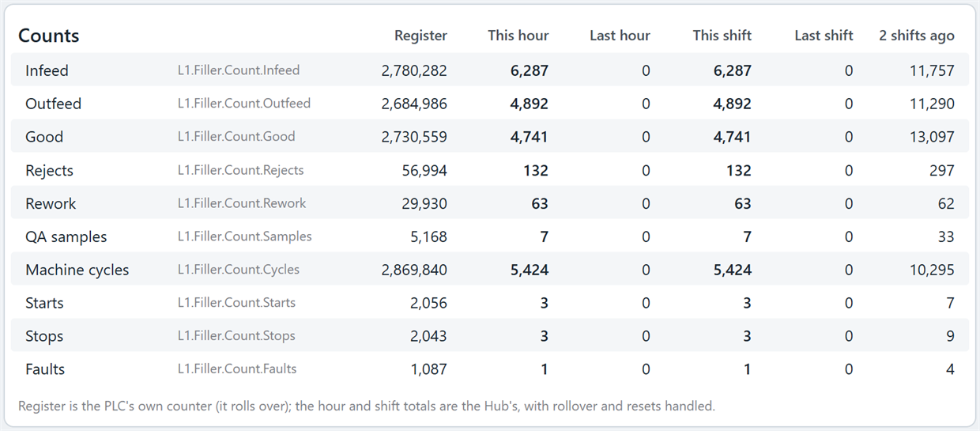Click the 2 shifts ago column header
The image size is (980, 431).
(x=917, y=36)
